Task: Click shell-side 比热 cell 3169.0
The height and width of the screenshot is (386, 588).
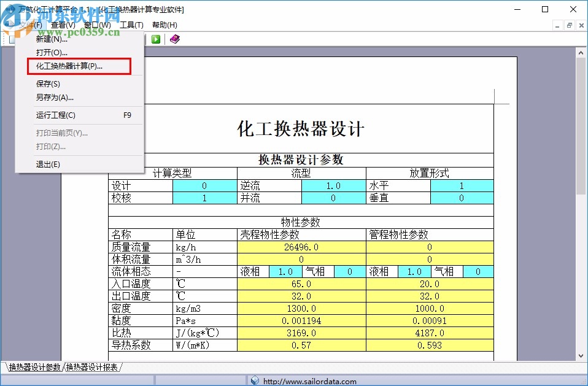Action: coord(301,333)
